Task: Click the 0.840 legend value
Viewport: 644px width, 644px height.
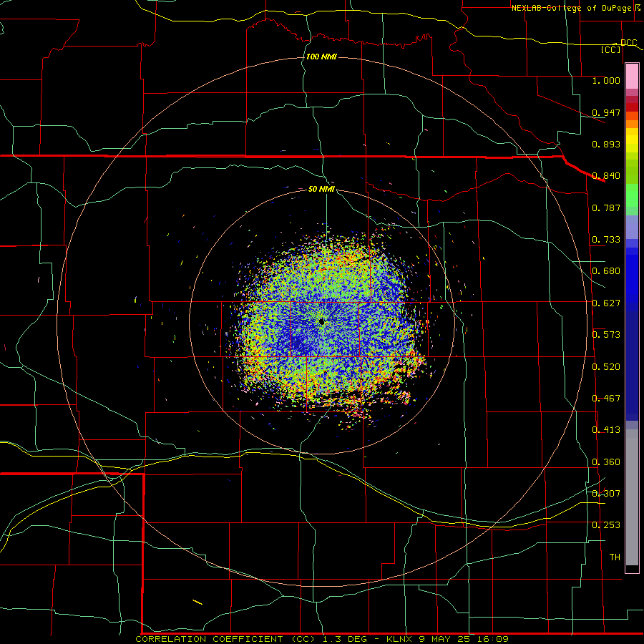Action: [606, 175]
